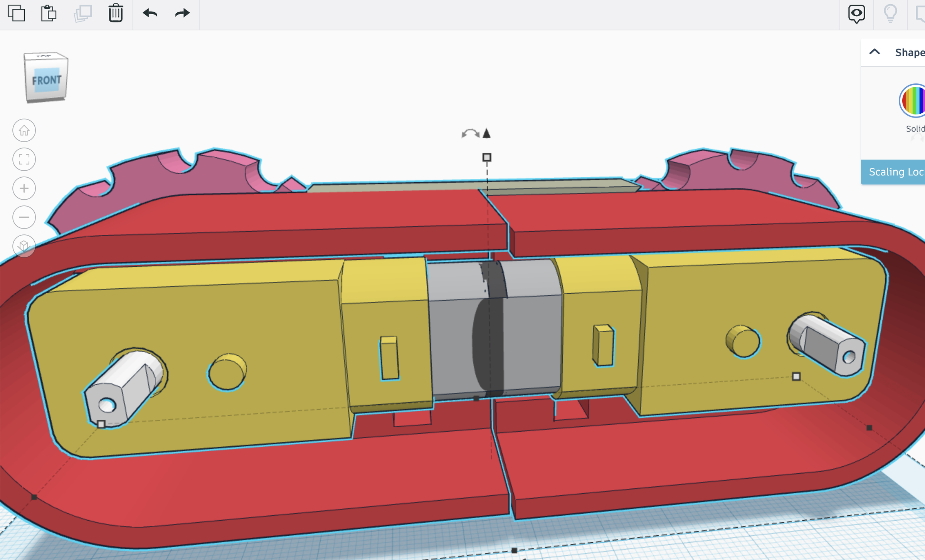Click the Home view button
This screenshot has width=925, height=560.
click(24, 131)
